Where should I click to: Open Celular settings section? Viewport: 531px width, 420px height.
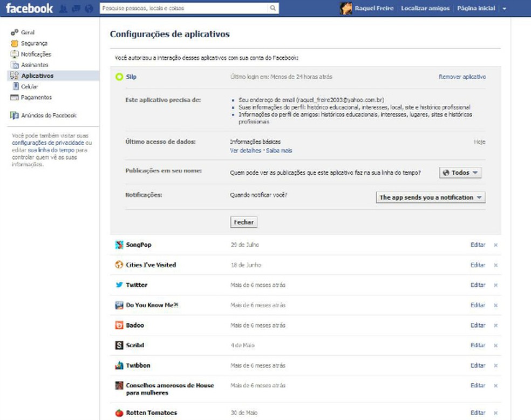(30, 87)
